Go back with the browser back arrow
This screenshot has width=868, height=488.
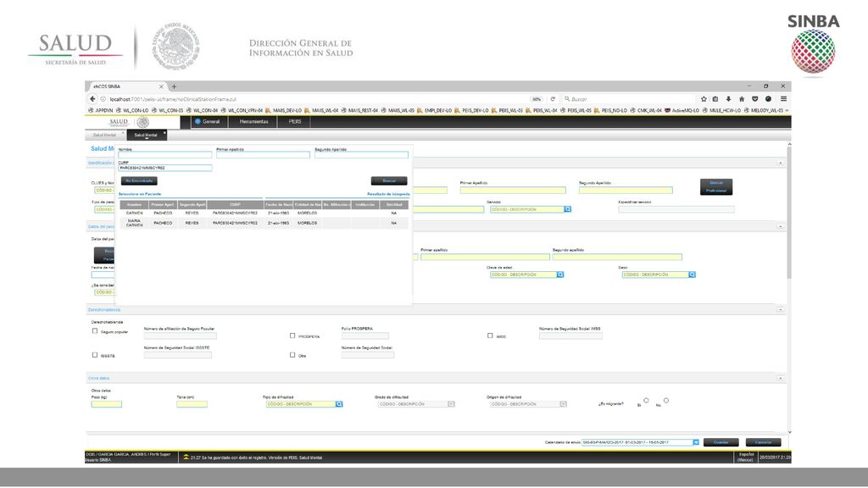click(92, 99)
